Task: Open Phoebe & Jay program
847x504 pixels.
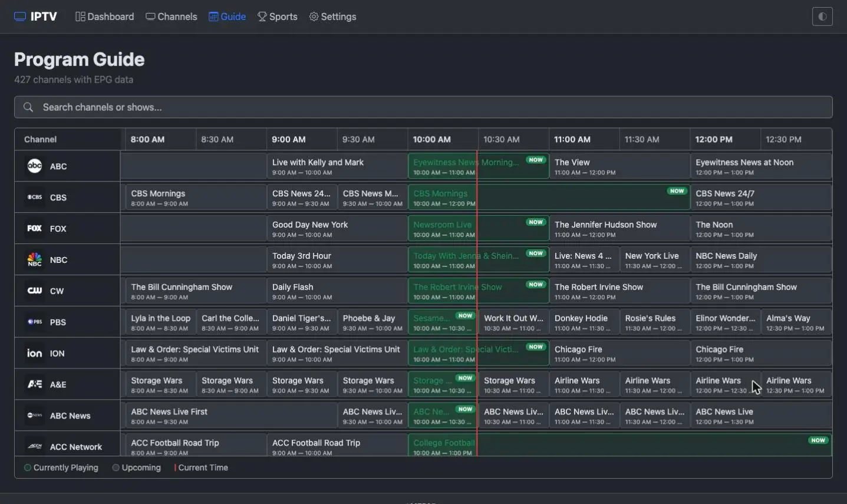Action: click(373, 322)
